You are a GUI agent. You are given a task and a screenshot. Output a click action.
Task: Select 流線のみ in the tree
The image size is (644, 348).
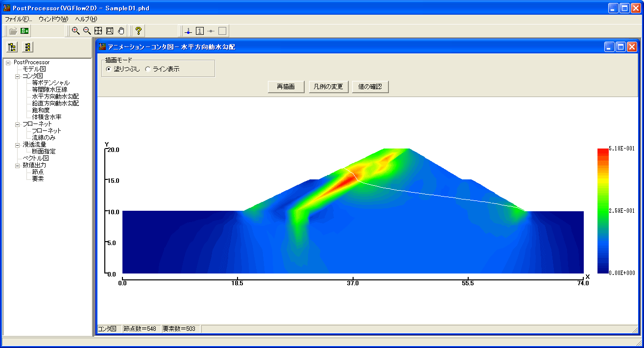click(44, 138)
